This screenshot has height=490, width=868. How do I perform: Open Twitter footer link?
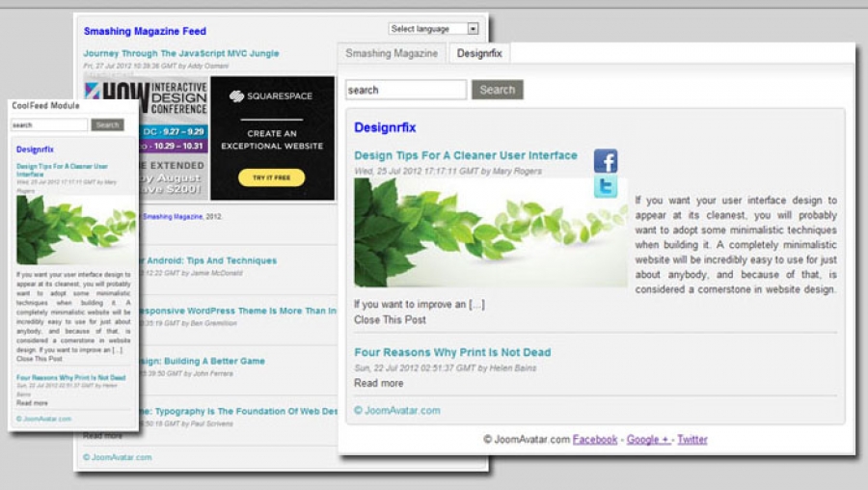coord(692,439)
